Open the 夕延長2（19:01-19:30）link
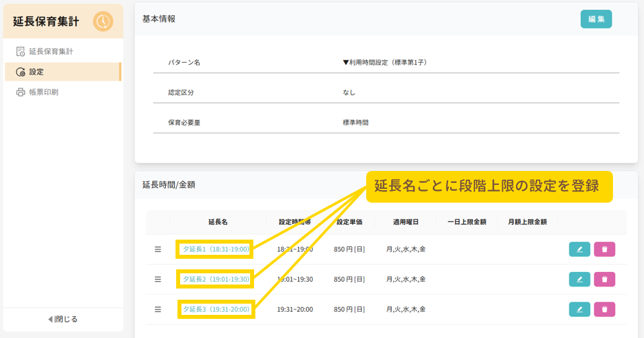 [x=216, y=279]
